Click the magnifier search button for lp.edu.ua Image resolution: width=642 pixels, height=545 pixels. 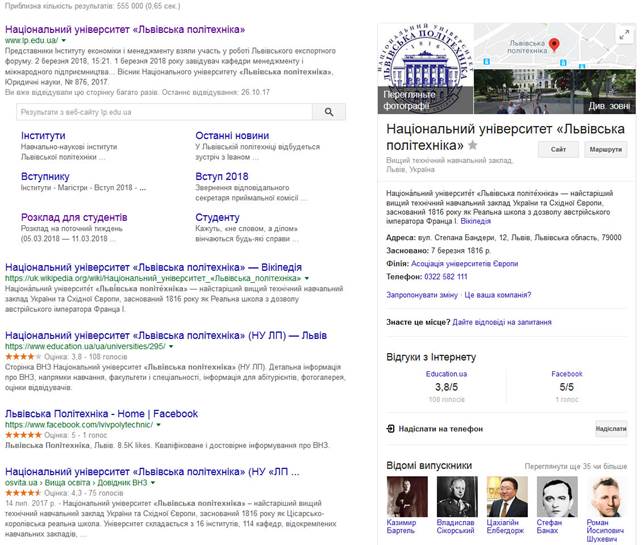click(329, 112)
